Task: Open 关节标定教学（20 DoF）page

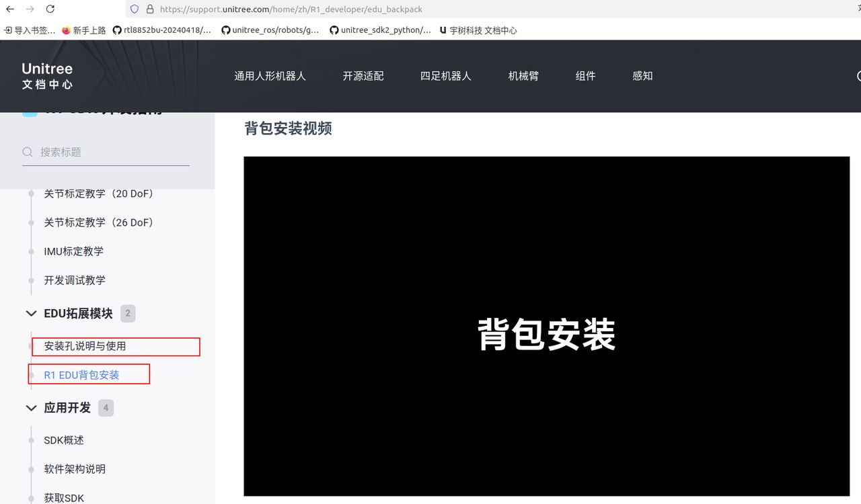Action: coord(99,194)
